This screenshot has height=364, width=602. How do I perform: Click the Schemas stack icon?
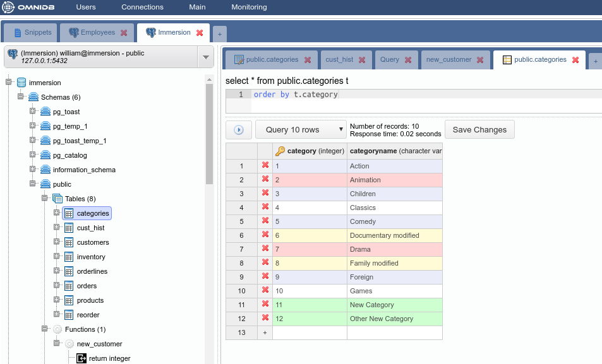[33, 97]
